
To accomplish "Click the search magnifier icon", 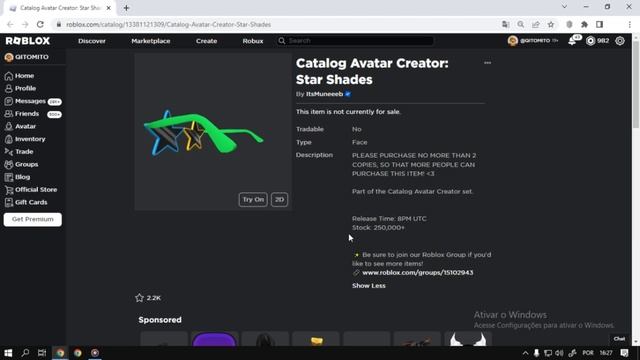I will [282, 41].
